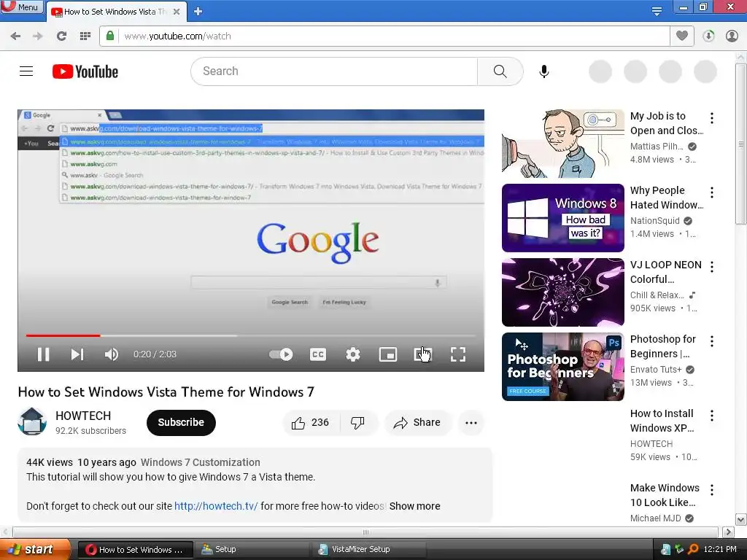747x560 pixels.
Task: Open the Windows start menu
Action: (35, 550)
